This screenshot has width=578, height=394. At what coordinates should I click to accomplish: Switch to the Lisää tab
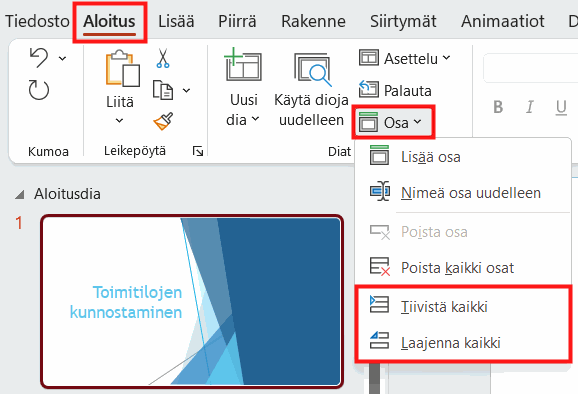click(176, 21)
